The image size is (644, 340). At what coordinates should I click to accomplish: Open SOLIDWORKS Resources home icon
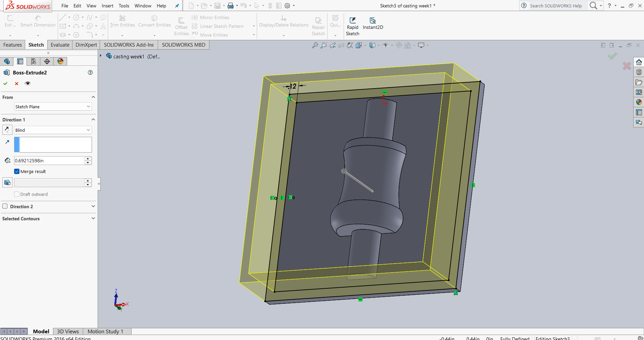coord(639,62)
